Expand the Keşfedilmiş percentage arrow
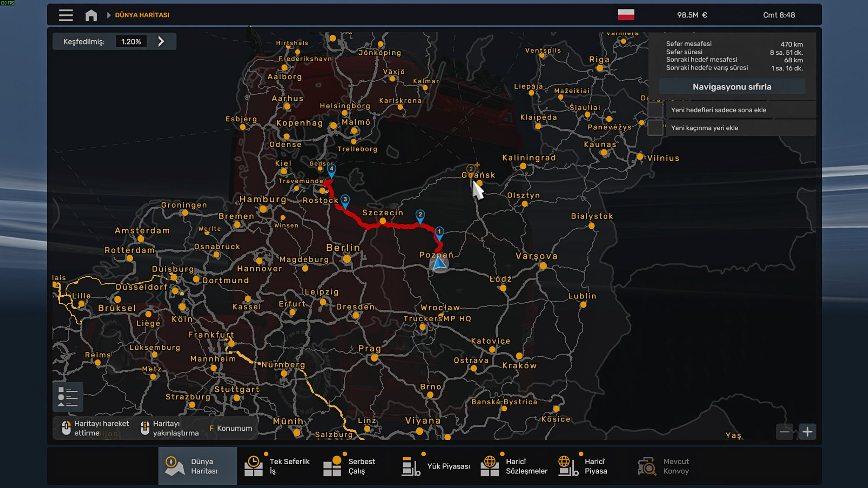The image size is (868, 488). [161, 42]
